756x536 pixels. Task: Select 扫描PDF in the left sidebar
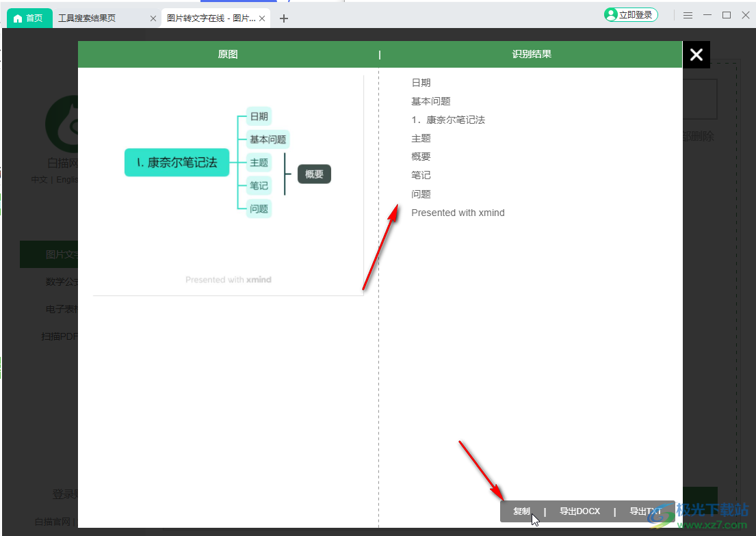pos(62,336)
